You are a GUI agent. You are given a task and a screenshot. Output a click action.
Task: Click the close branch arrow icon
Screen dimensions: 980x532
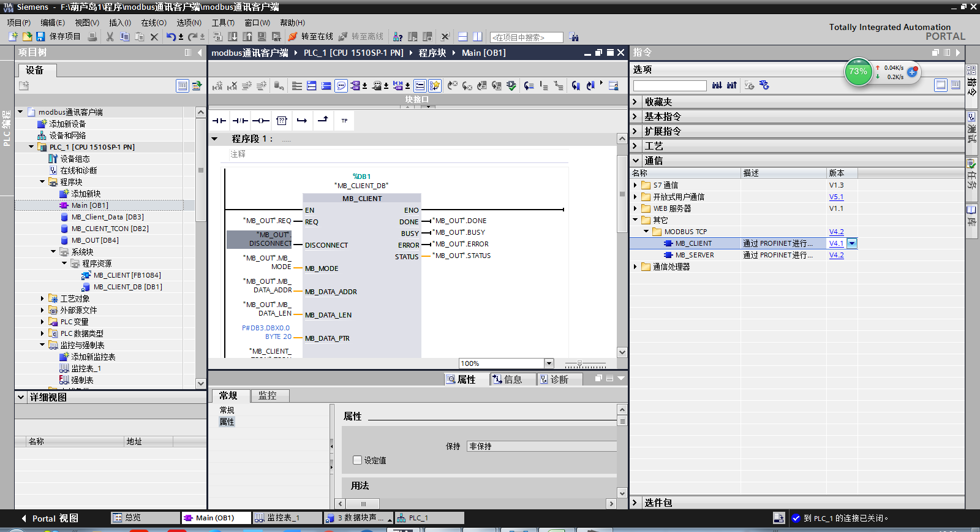coord(323,121)
